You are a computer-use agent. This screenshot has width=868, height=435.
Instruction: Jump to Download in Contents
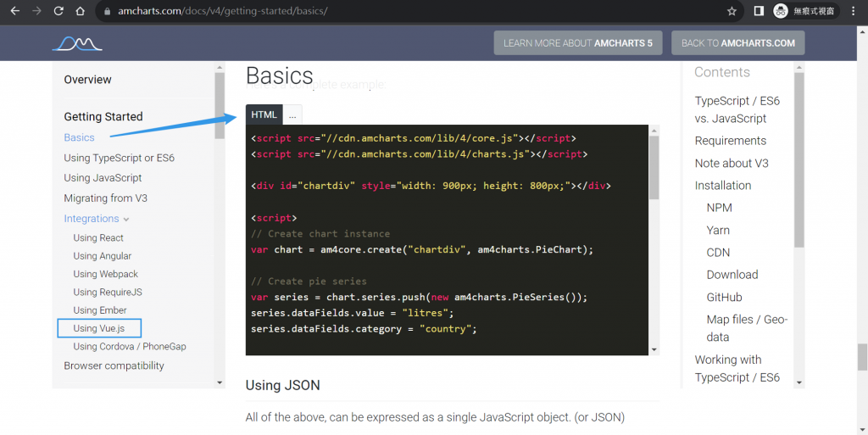click(732, 275)
